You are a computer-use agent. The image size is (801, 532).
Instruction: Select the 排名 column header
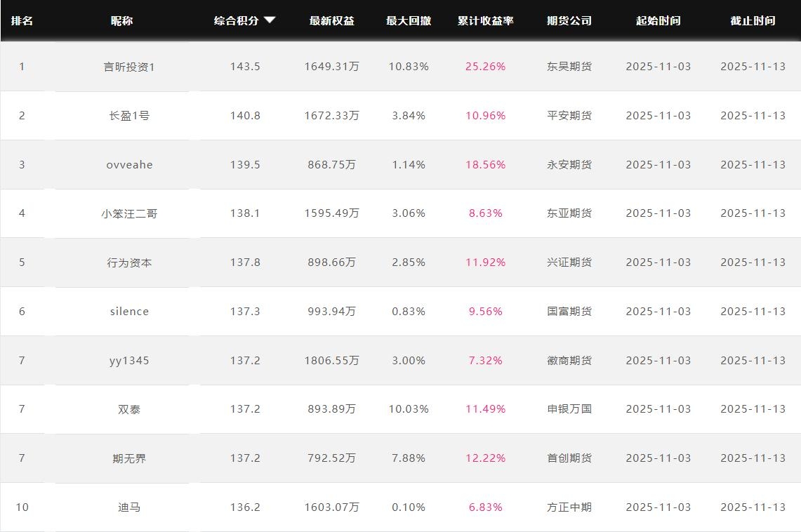click(22, 21)
